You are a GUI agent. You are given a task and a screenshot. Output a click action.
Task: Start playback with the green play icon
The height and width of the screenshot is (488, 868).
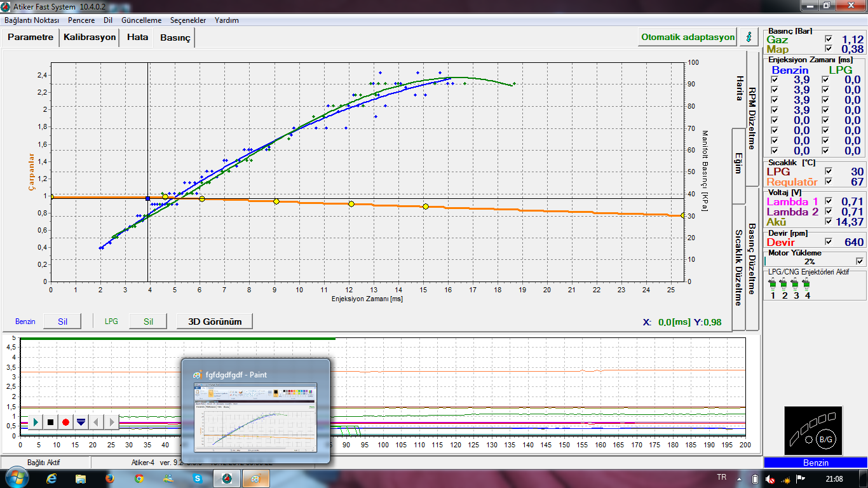[36, 422]
